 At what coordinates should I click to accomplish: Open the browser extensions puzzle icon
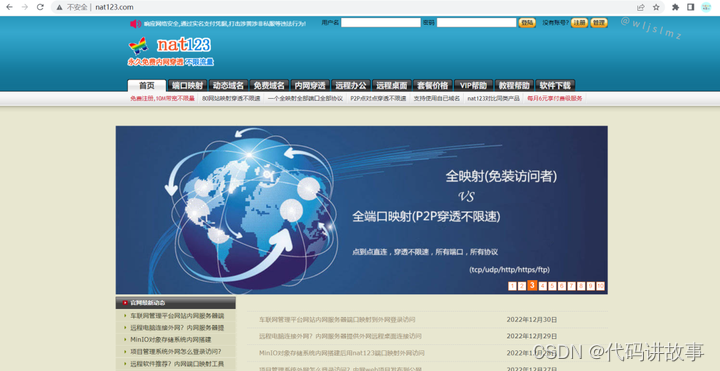[675, 7]
